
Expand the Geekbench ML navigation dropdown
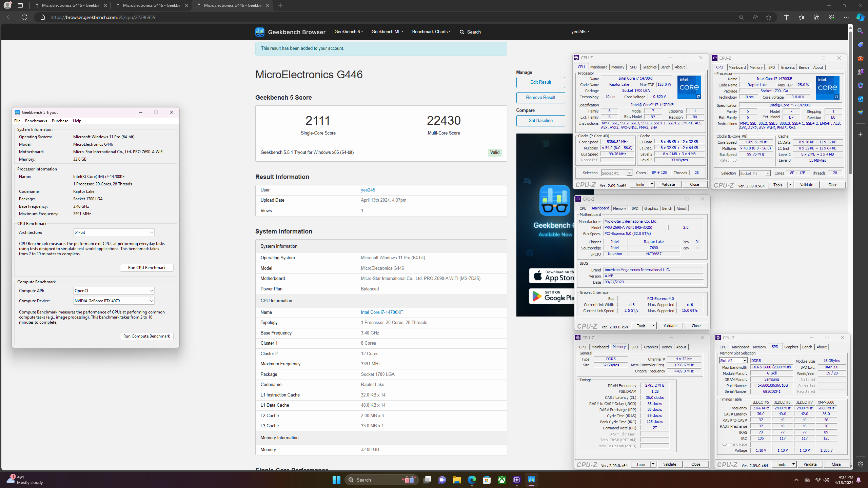(x=387, y=32)
